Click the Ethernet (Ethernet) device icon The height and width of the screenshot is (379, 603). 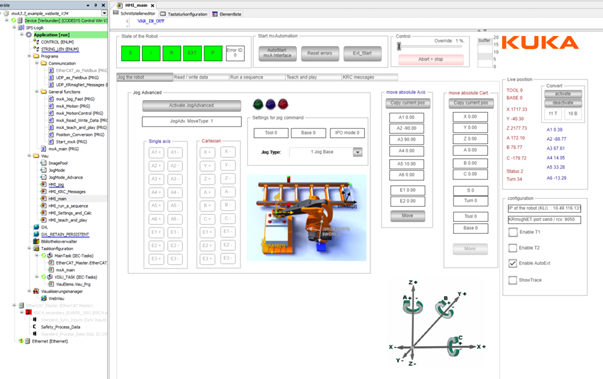pyautogui.click(x=27, y=341)
